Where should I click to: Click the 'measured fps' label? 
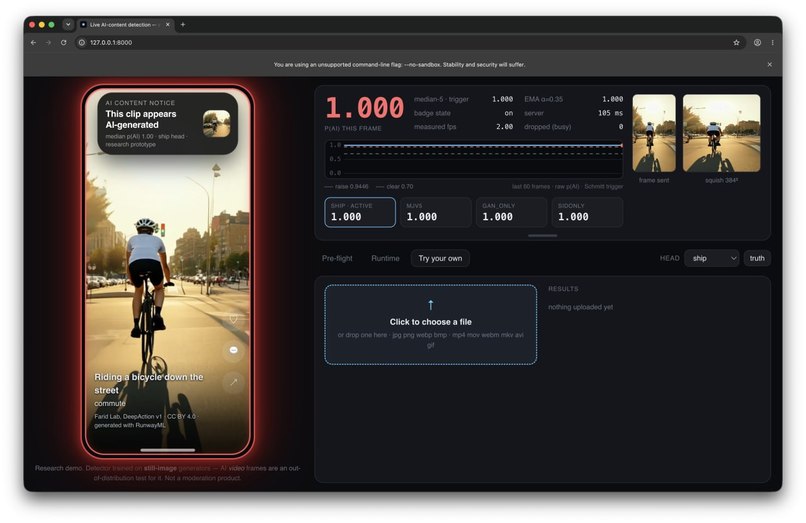pos(435,127)
